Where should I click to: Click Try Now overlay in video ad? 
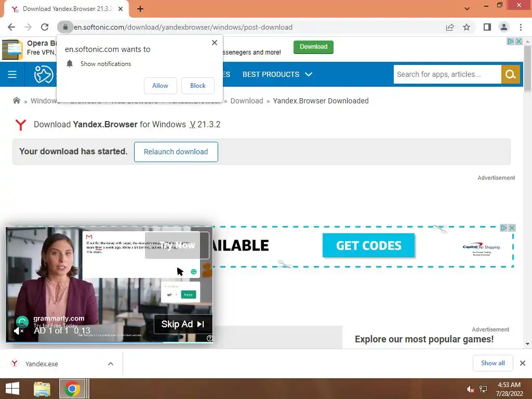coord(177,245)
